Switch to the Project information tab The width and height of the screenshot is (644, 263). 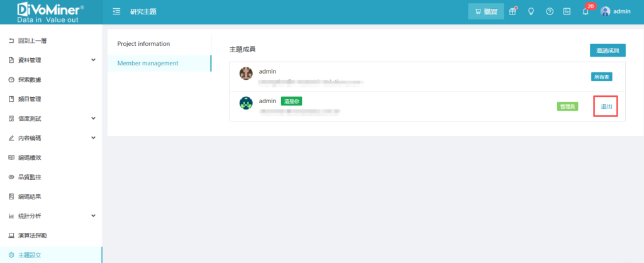coord(144,44)
